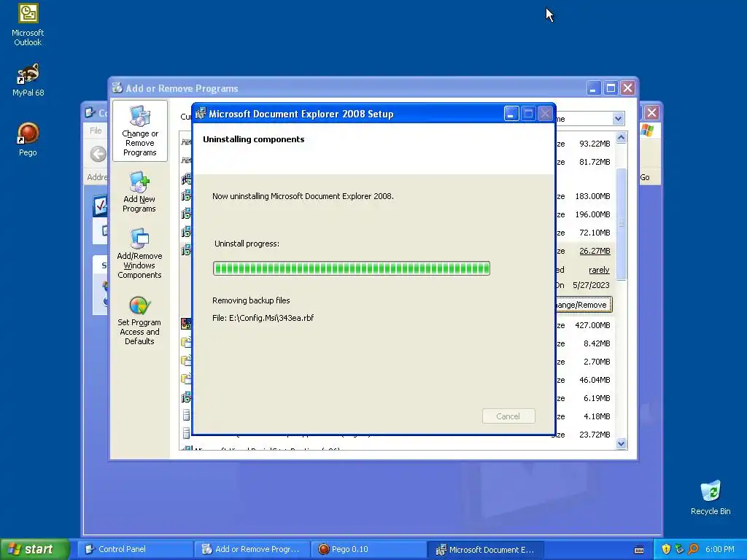Image resolution: width=747 pixels, height=560 pixels.
Task: Open the Sort by dropdown arrow
Action: point(618,119)
